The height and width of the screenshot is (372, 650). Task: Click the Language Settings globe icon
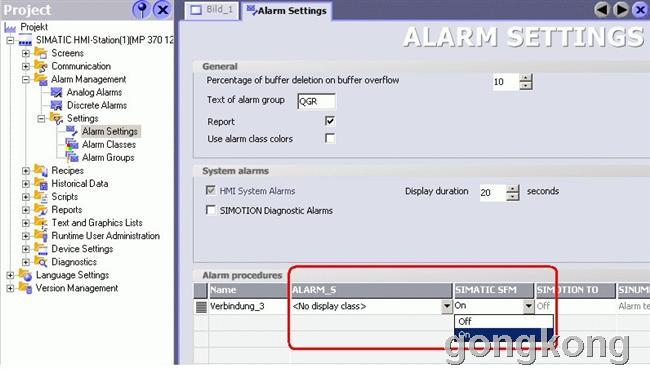(x=26, y=275)
